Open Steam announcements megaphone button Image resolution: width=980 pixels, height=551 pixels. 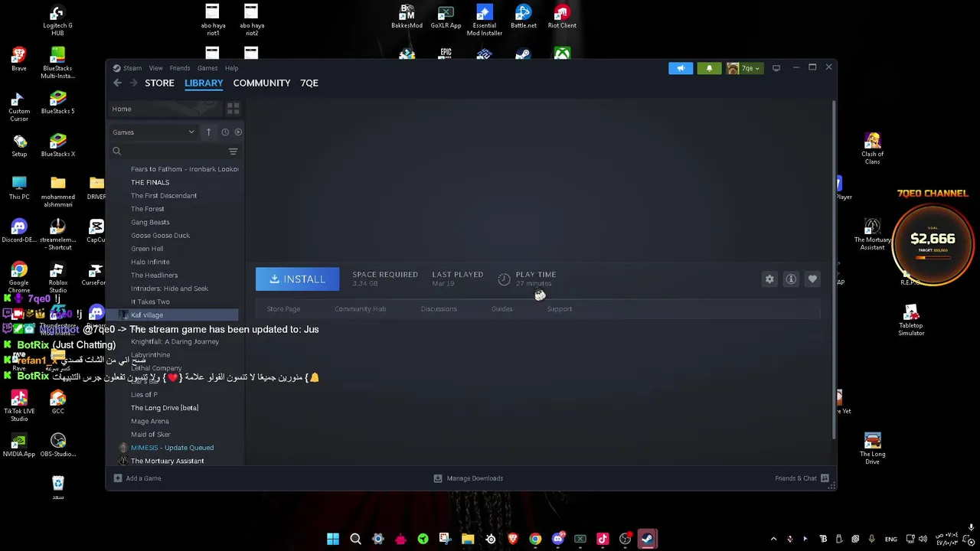(681, 68)
